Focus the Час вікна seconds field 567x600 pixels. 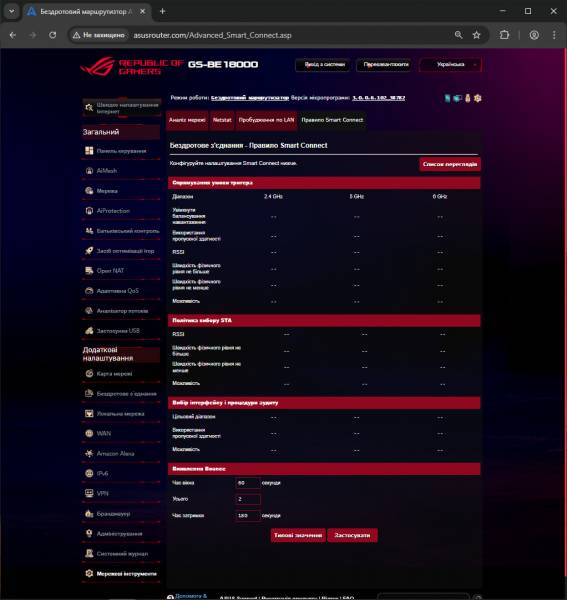tap(248, 483)
